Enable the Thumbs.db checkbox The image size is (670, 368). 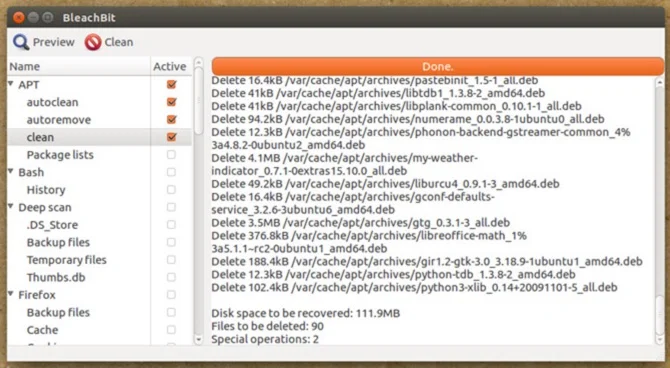tap(171, 277)
